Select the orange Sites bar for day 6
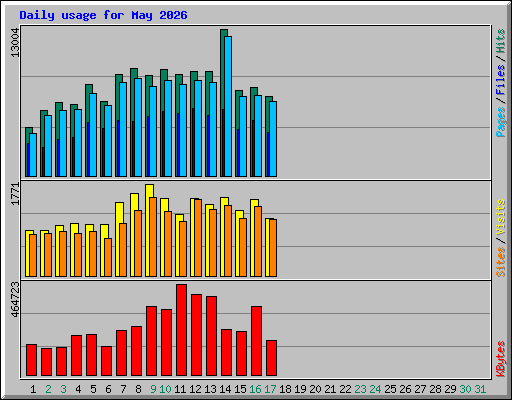This screenshot has width=512, height=400. (108, 257)
